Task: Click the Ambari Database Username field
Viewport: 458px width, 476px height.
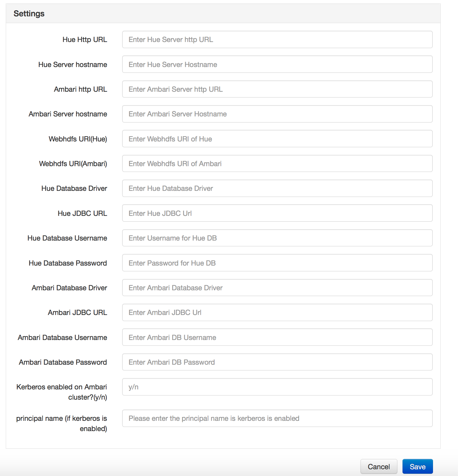Action: coord(277,337)
